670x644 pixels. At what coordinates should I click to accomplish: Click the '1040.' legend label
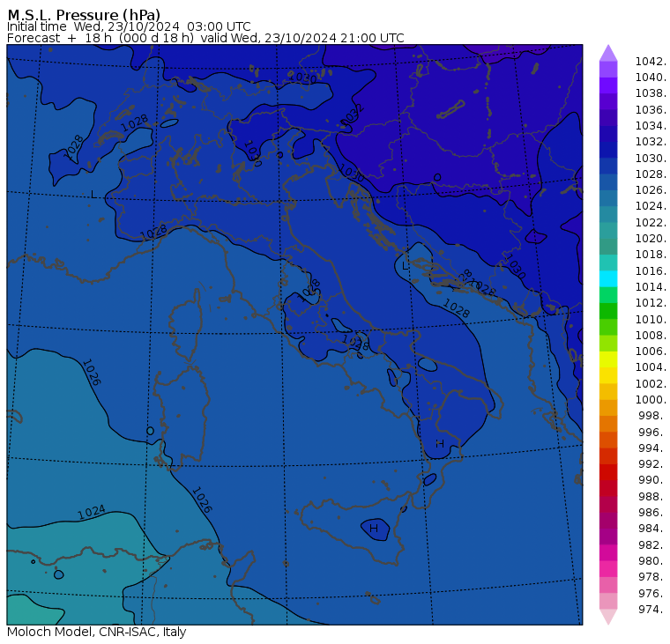[651, 78]
